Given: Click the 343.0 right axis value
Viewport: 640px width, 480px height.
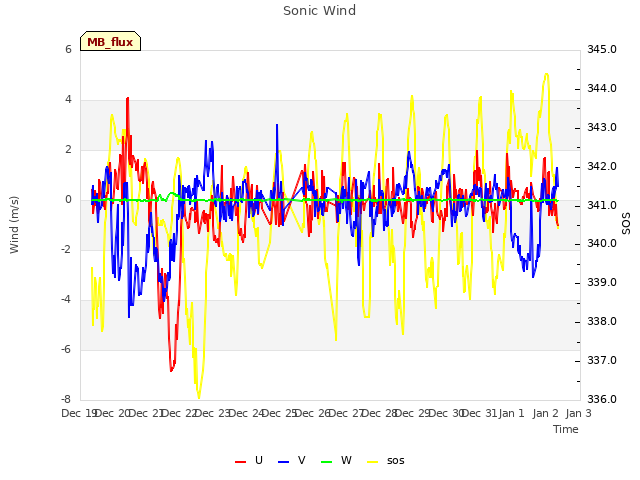Looking at the screenshot, I should [x=602, y=127].
